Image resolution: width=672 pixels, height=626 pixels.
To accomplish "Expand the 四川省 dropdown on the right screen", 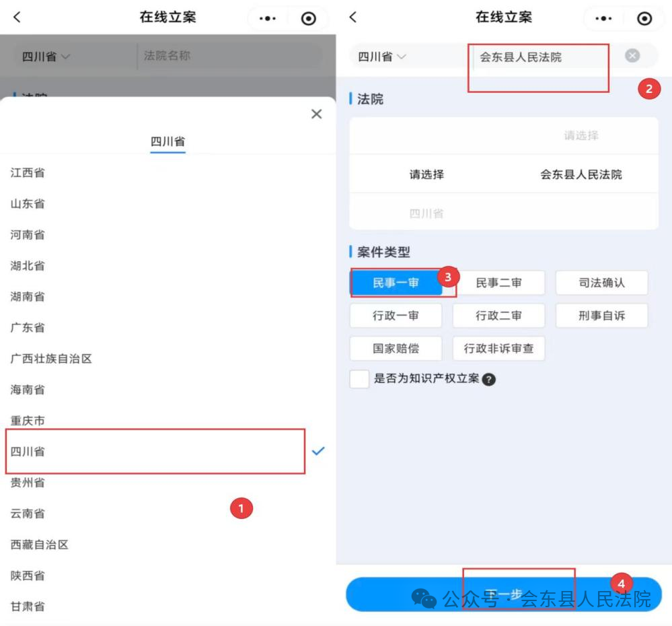I will (x=381, y=57).
